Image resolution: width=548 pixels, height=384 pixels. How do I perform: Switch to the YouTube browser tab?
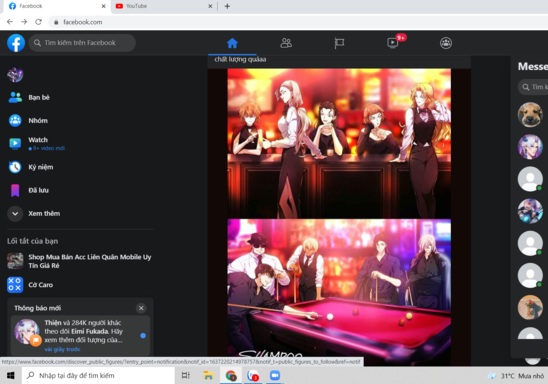(164, 6)
